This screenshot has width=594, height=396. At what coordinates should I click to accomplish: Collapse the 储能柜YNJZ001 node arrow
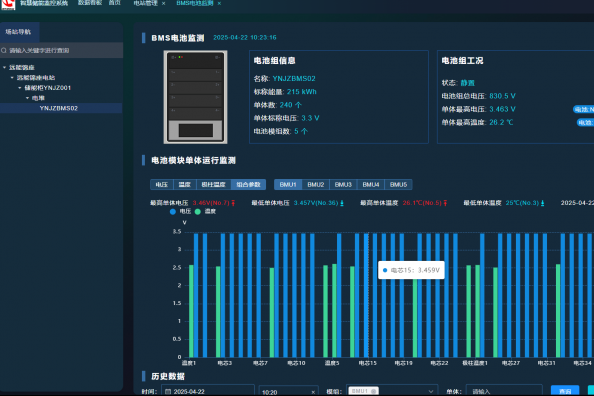pos(20,88)
